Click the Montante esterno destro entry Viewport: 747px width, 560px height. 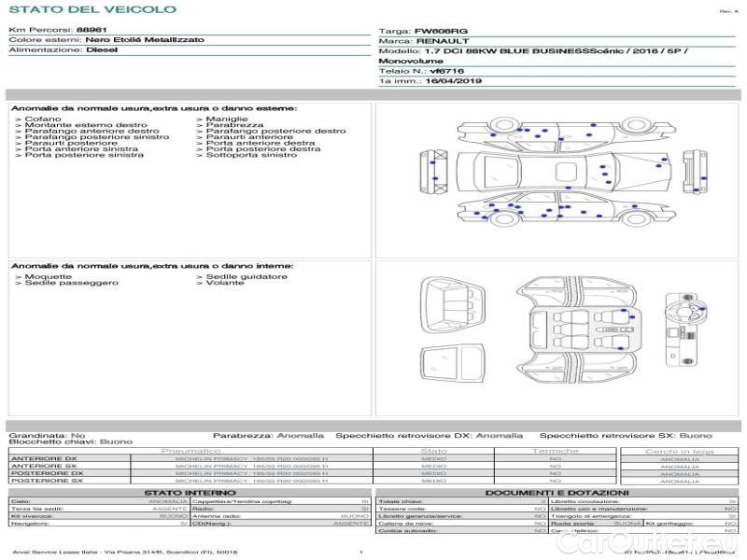pos(86,125)
